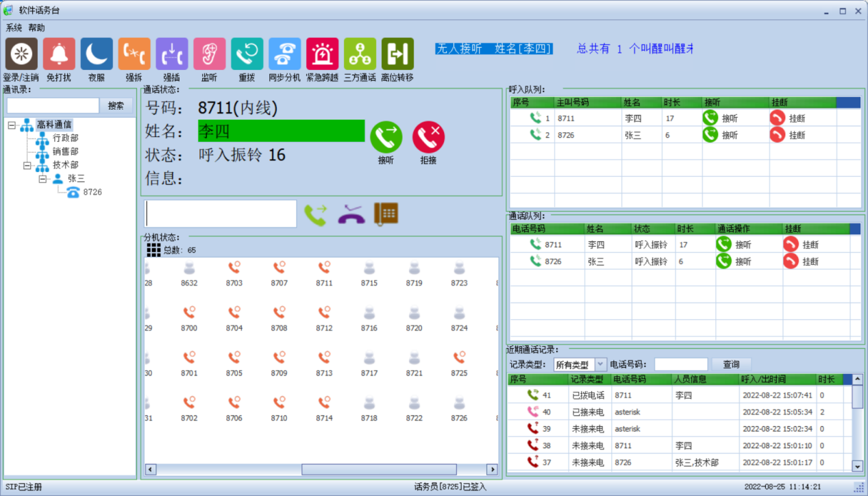Click the 离位转移 away-transfer icon
The image size is (868, 496).
pyautogui.click(x=397, y=53)
